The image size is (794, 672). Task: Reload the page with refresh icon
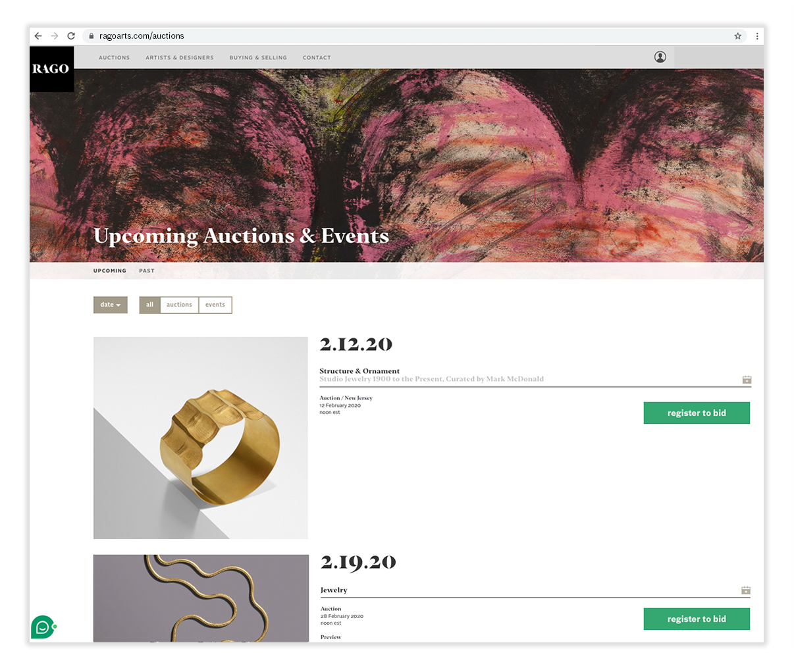71,36
